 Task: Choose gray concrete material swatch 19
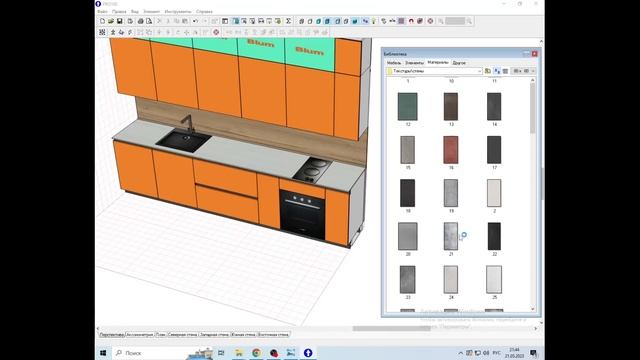[x=451, y=193]
